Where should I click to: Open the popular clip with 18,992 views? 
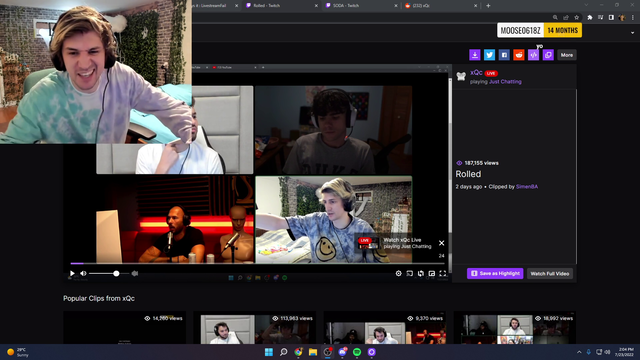click(x=515, y=328)
